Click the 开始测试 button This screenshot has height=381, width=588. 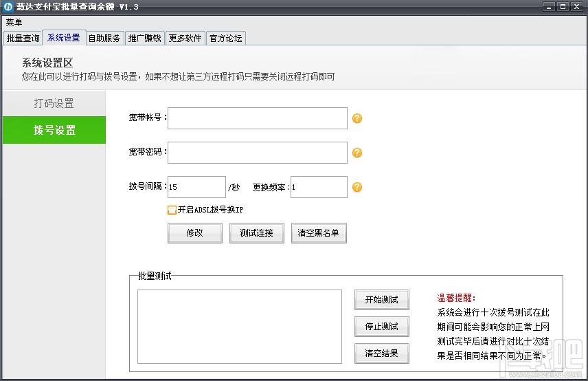point(382,300)
